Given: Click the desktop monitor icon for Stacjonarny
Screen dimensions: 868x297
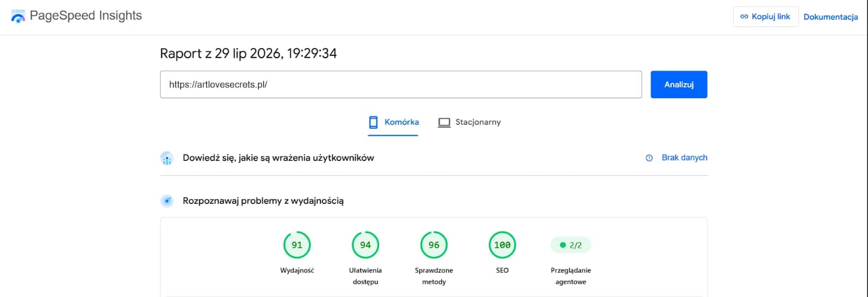Looking at the screenshot, I should tap(444, 122).
